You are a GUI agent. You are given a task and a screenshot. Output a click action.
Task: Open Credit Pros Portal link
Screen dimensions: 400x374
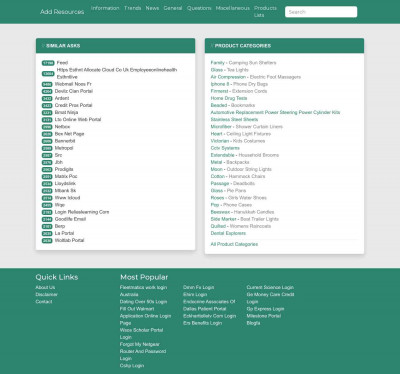(x=73, y=105)
